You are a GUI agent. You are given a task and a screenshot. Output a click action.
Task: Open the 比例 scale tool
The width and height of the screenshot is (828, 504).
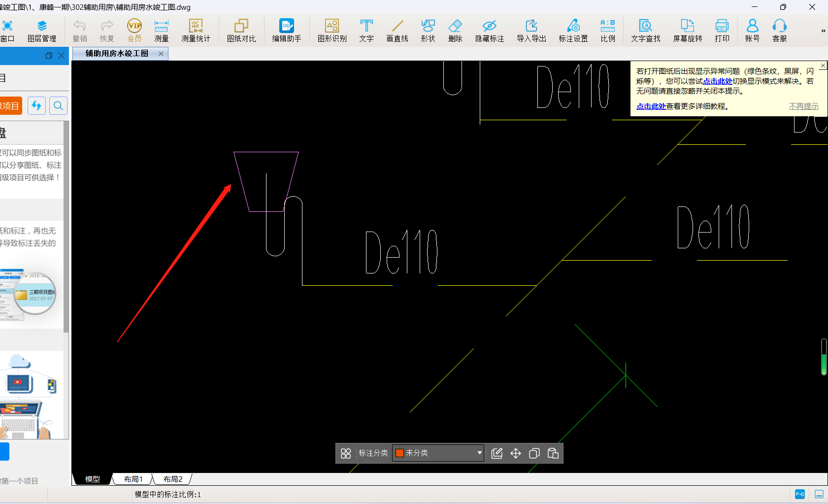tap(608, 31)
